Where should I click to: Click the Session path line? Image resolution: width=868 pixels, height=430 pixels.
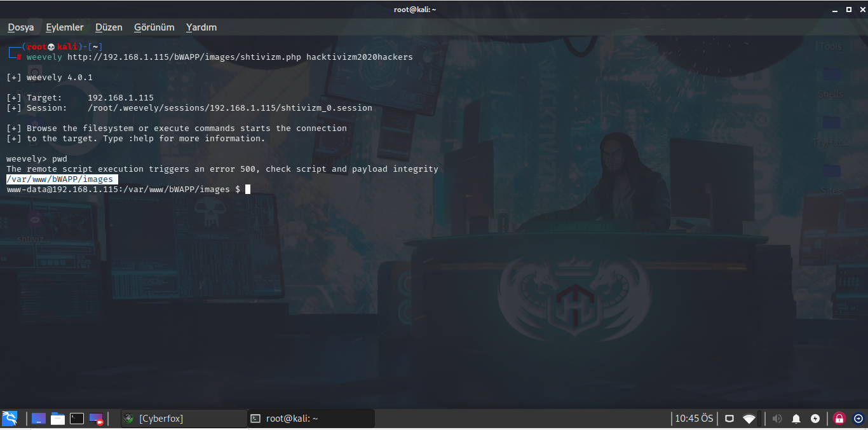[189, 108]
